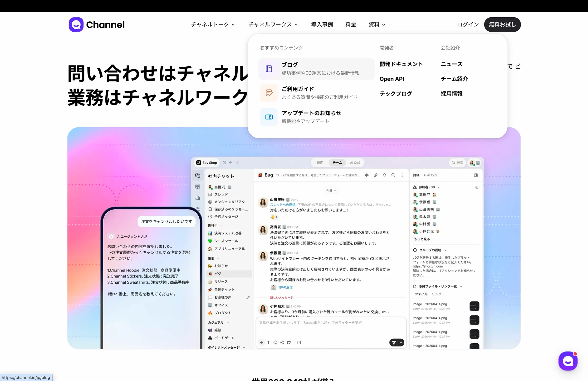This screenshot has height=381, width=588.
Task: Click the search icon in Bug header
Action: click(393, 175)
